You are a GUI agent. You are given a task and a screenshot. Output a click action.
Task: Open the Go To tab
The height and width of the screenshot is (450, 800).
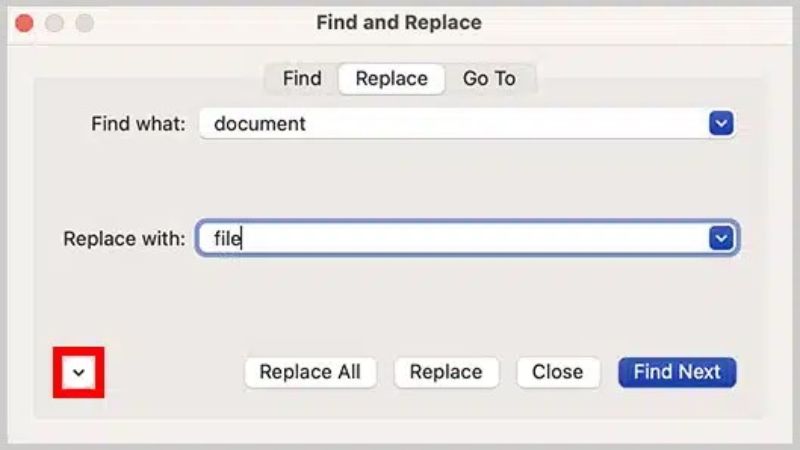point(489,78)
